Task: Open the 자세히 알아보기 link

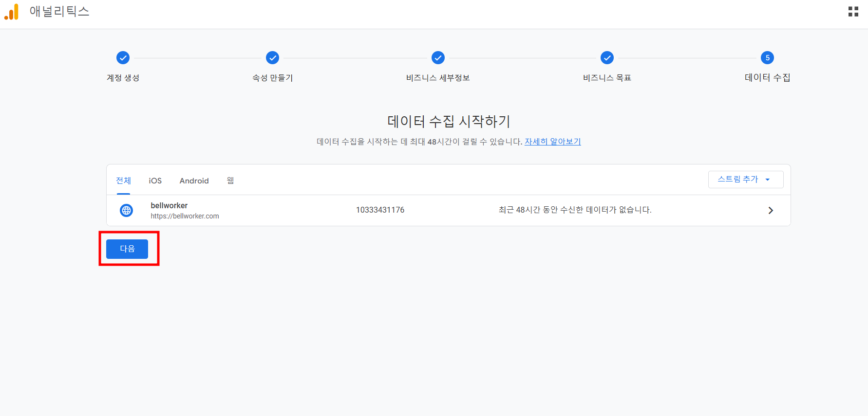Action: [552, 142]
